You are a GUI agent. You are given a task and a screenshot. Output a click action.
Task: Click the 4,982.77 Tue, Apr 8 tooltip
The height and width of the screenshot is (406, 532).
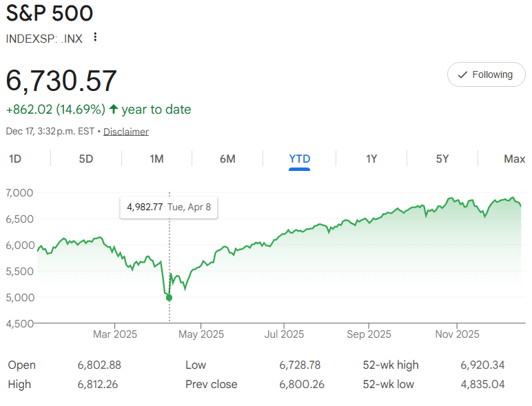pyautogui.click(x=169, y=207)
